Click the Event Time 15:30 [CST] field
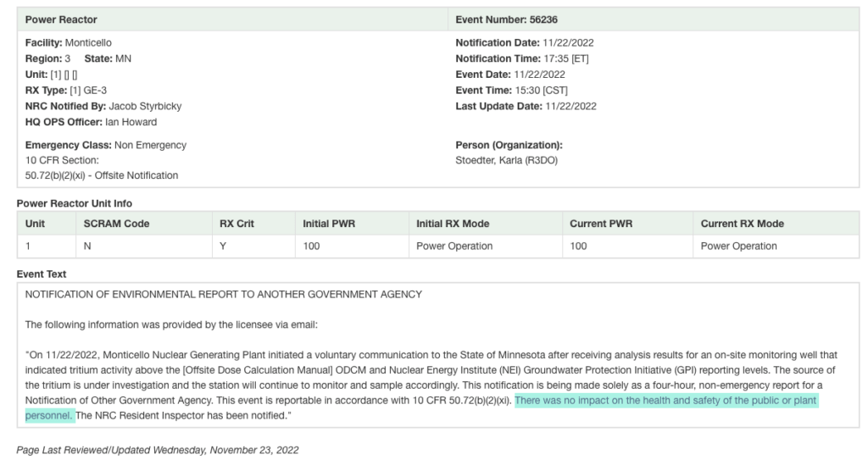Viewport: 868px width, 460px height. 511,91
